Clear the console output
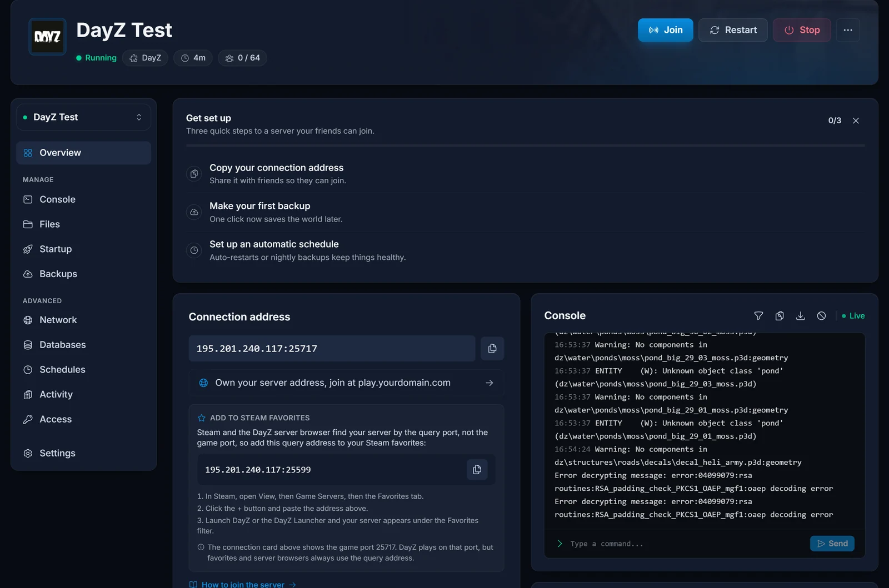 (821, 316)
